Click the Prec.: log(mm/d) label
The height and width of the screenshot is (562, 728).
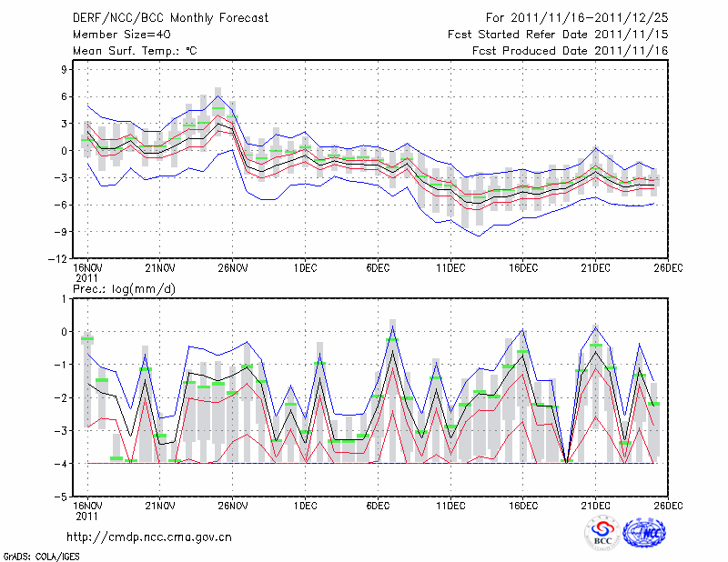point(124,288)
